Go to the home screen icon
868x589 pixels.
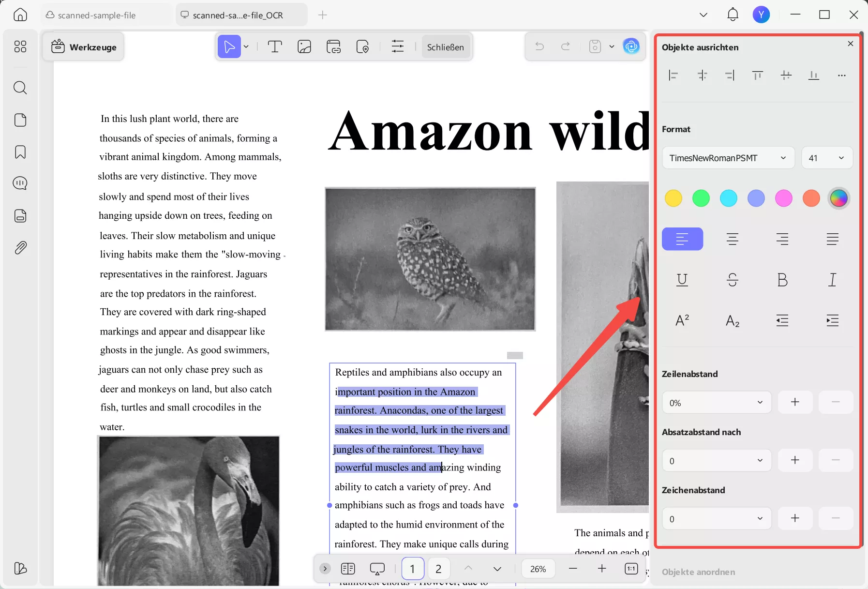pyautogui.click(x=20, y=15)
